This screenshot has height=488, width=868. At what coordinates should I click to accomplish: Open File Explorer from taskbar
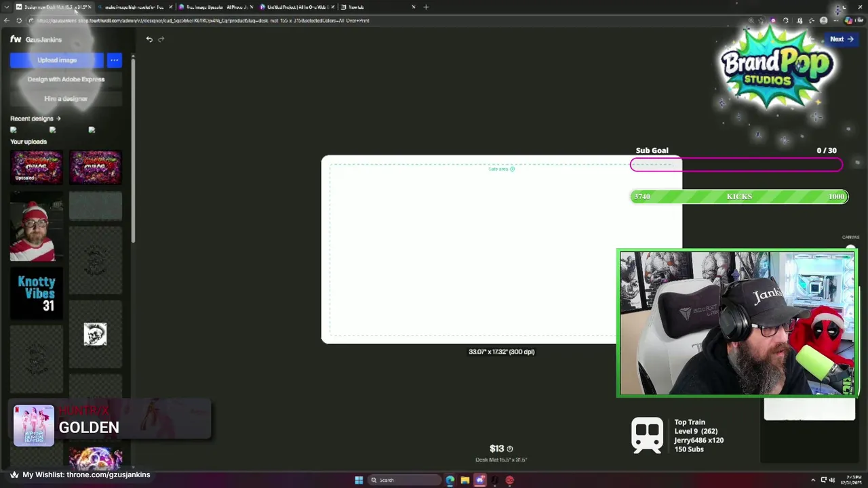pyautogui.click(x=465, y=481)
